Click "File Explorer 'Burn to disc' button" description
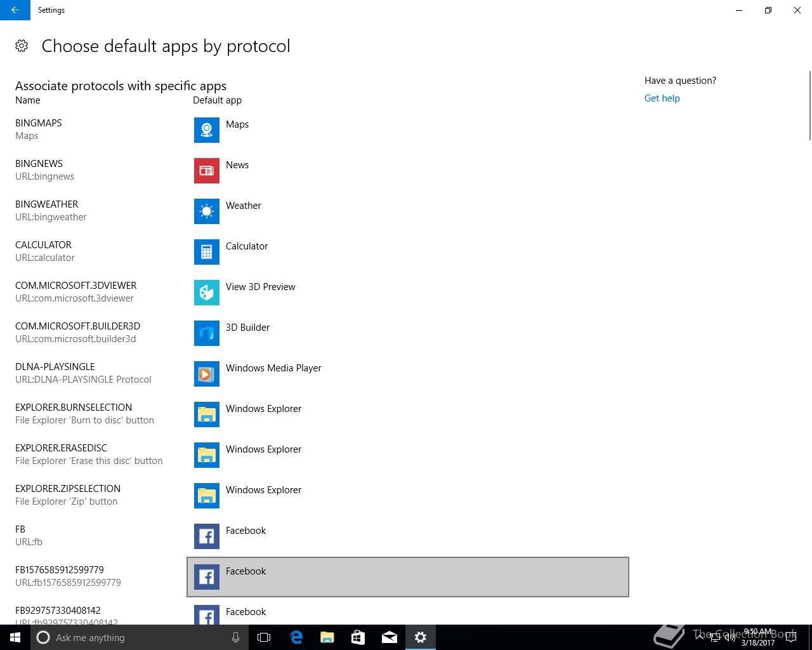Screen dimensions: 812x650 (84, 420)
